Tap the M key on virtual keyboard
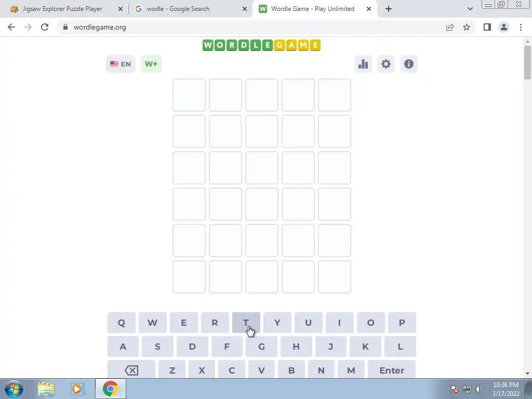 tap(351, 370)
